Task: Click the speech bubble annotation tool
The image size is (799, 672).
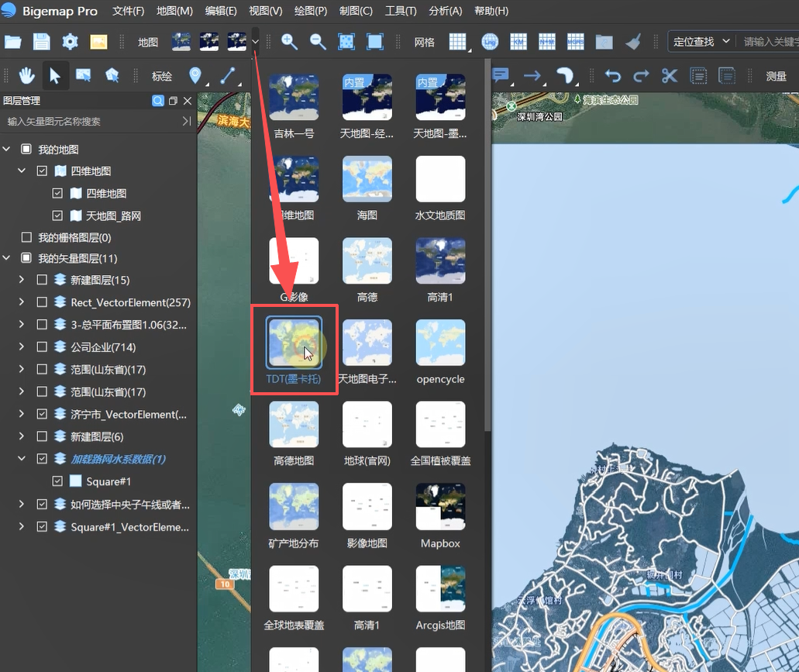Action: pos(501,75)
